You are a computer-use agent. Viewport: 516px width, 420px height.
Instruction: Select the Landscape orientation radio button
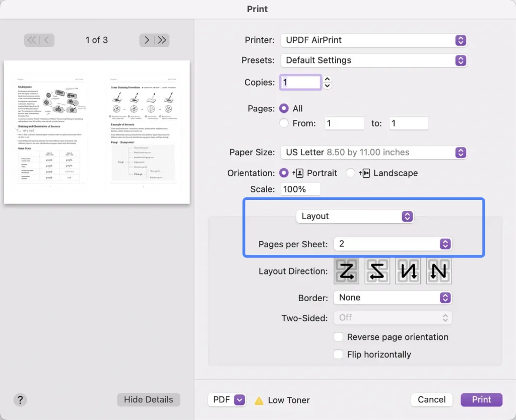[x=350, y=173]
